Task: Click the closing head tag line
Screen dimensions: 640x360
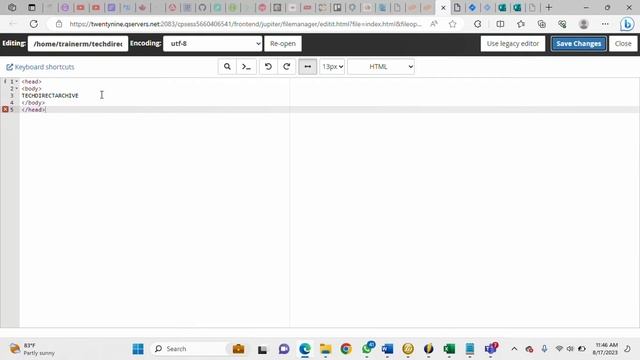Action: [33, 109]
